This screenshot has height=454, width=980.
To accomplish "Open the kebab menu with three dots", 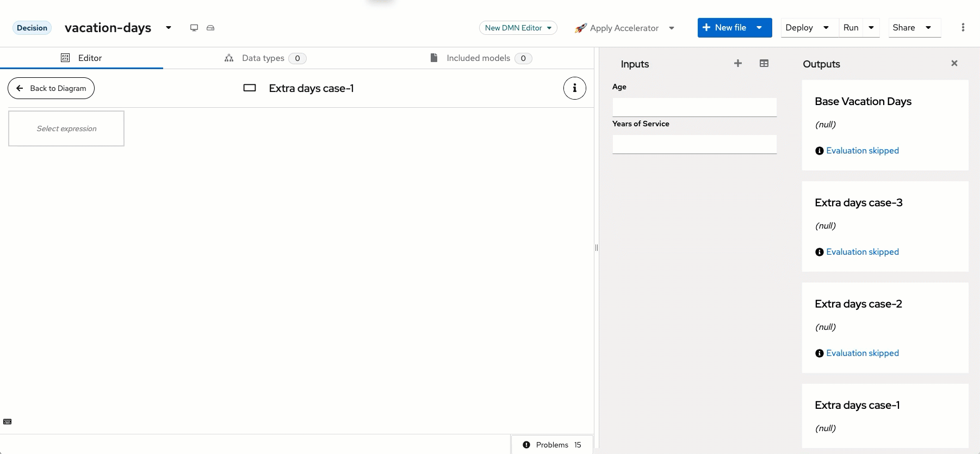I will pos(963,28).
